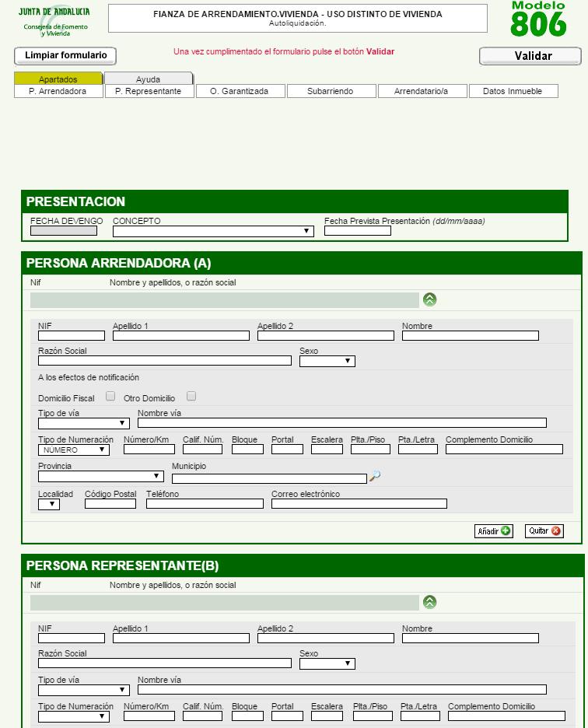Click the NIF field in Persona Representante
588x728 pixels.
(72, 639)
